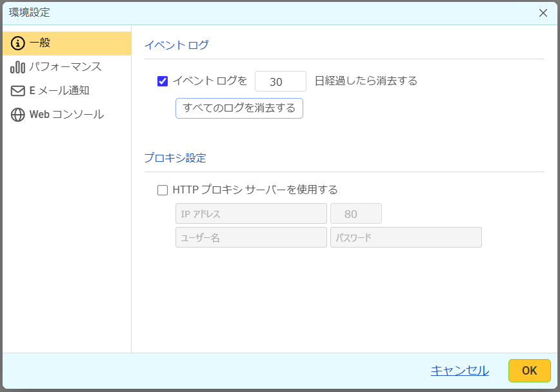
Task: Switch to the E メール通知 tab
Action: click(67, 91)
